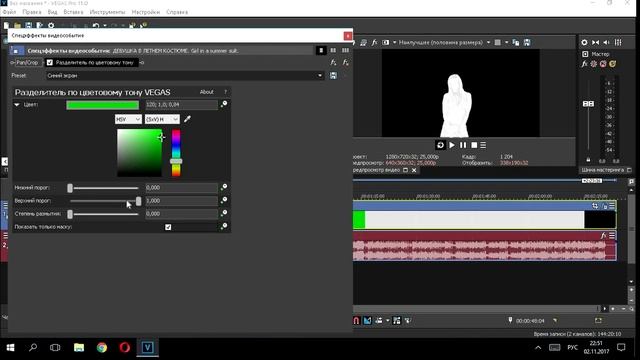640x360 pixels.
Task: Click the open folder icon in main toolbar
Action: (x=18, y=26)
